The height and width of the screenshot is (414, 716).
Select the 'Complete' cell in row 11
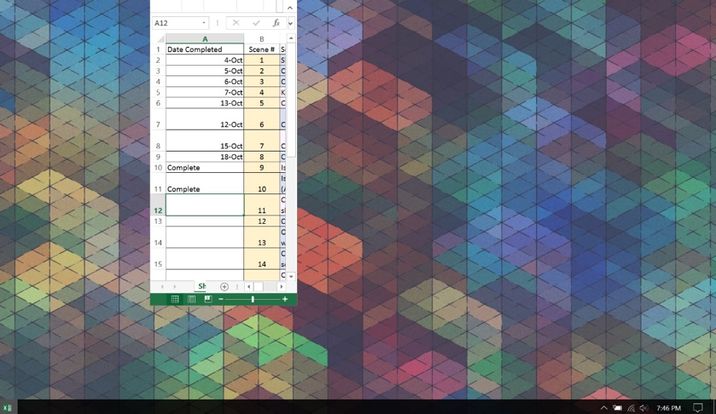[x=205, y=183]
